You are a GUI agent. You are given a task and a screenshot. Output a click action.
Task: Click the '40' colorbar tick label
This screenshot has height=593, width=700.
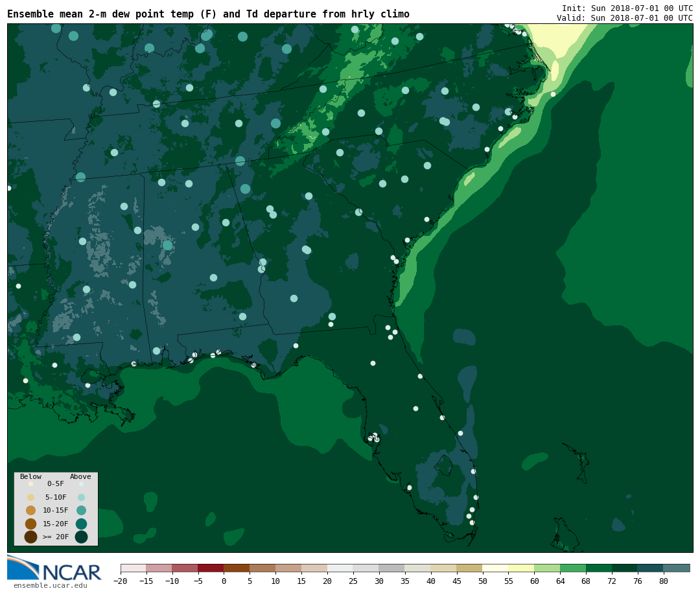pos(431,581)
